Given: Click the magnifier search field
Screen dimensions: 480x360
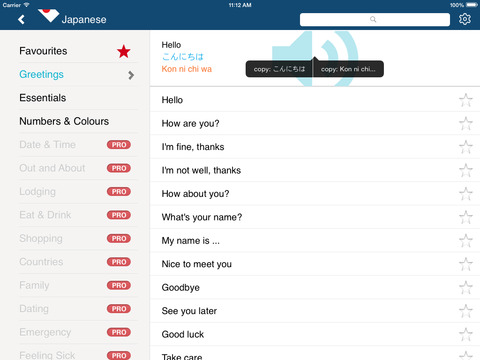Looking at the screenshot, I should pyautogui.click(x=375, y=19).
